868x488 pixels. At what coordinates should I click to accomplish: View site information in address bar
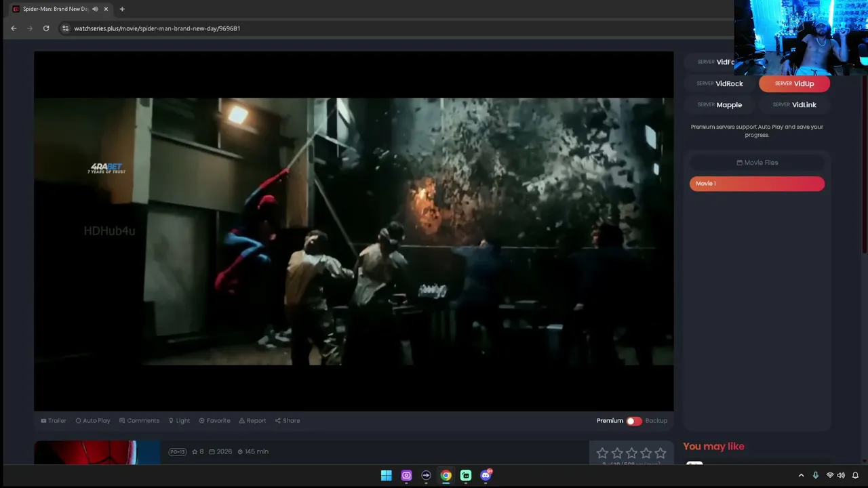65,28
